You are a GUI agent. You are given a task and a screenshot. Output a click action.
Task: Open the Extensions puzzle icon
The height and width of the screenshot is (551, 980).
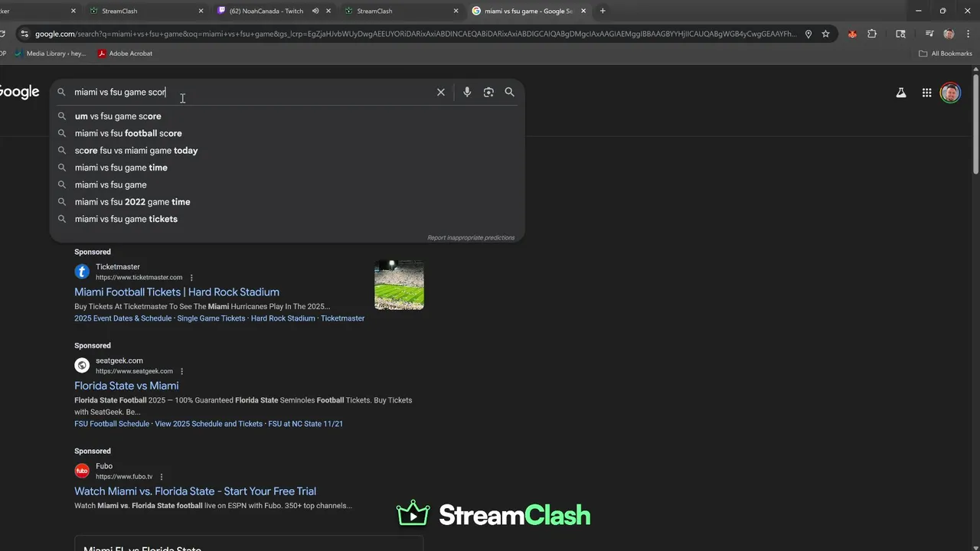pos(872,34)
